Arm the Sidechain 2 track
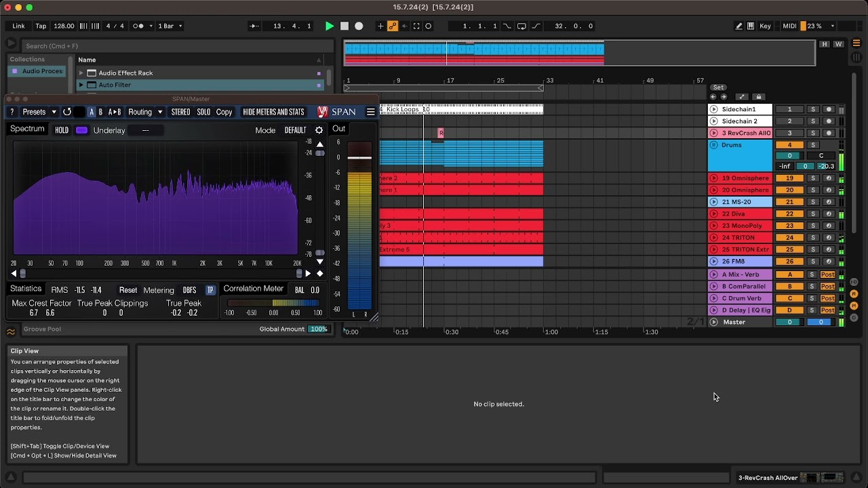 [828, 121]
